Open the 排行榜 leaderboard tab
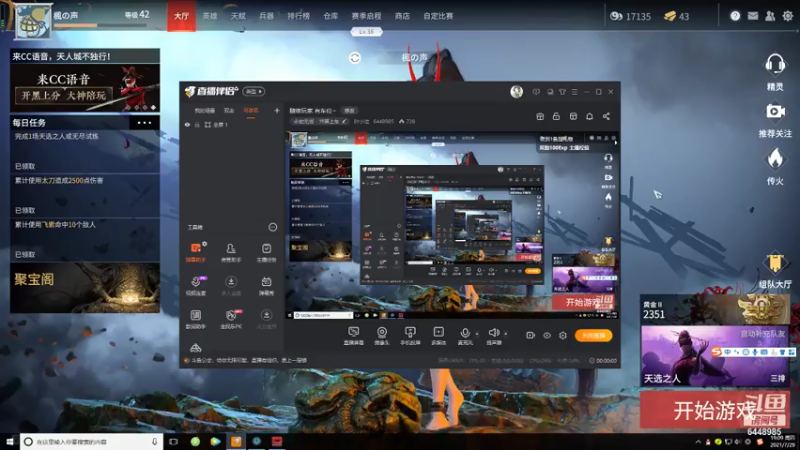 pos(298,16)
